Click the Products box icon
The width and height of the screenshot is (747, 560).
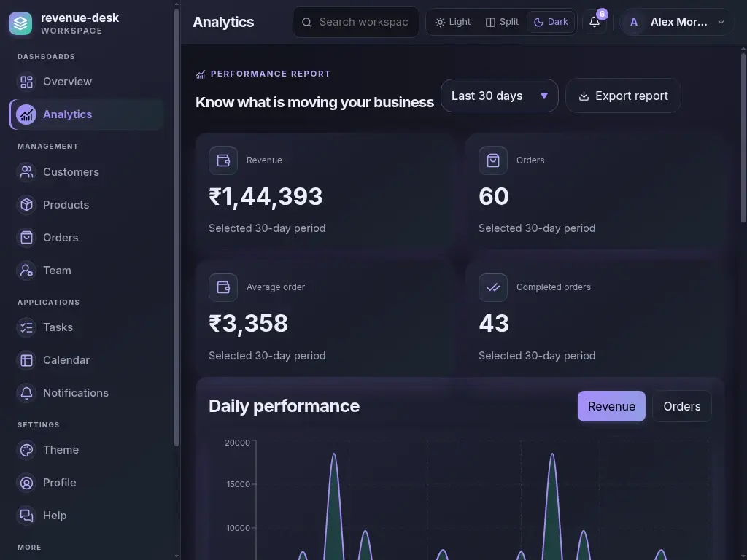coord(27,205)
